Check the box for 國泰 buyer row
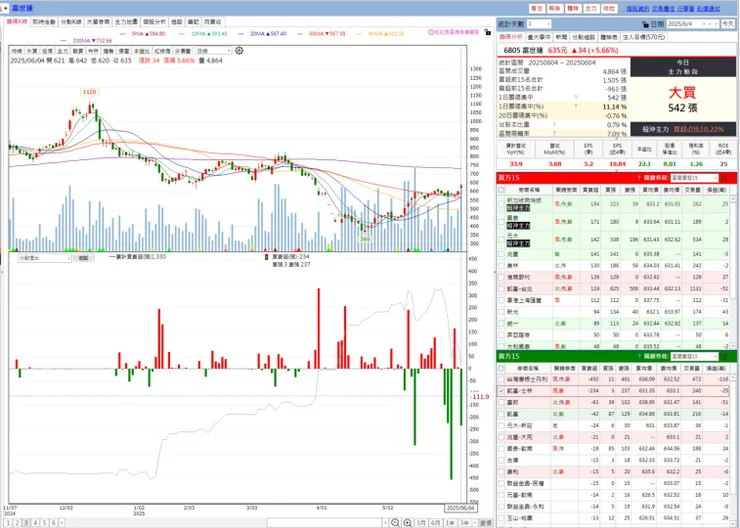 tap(501, 222)
